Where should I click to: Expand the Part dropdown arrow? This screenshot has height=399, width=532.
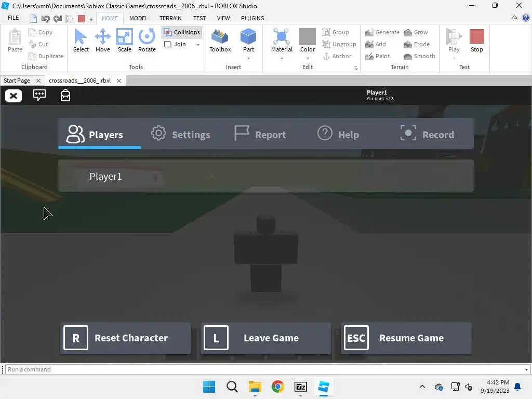[x=248, y=58]
